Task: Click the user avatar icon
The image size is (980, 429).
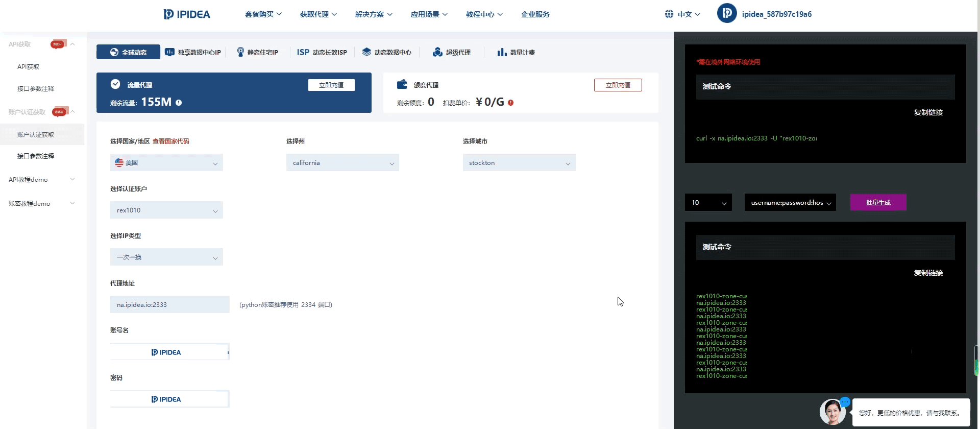Action: (x=727, y=13)
